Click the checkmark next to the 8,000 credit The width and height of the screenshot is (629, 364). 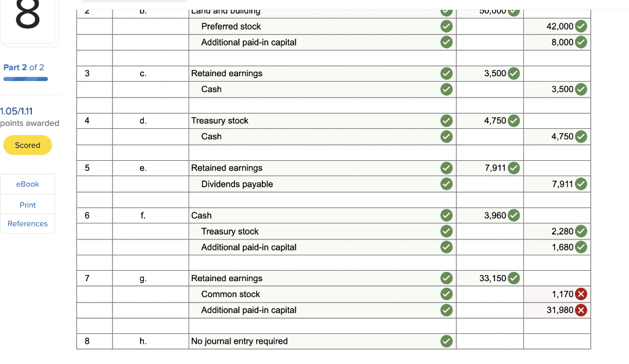tap(581, 42)
